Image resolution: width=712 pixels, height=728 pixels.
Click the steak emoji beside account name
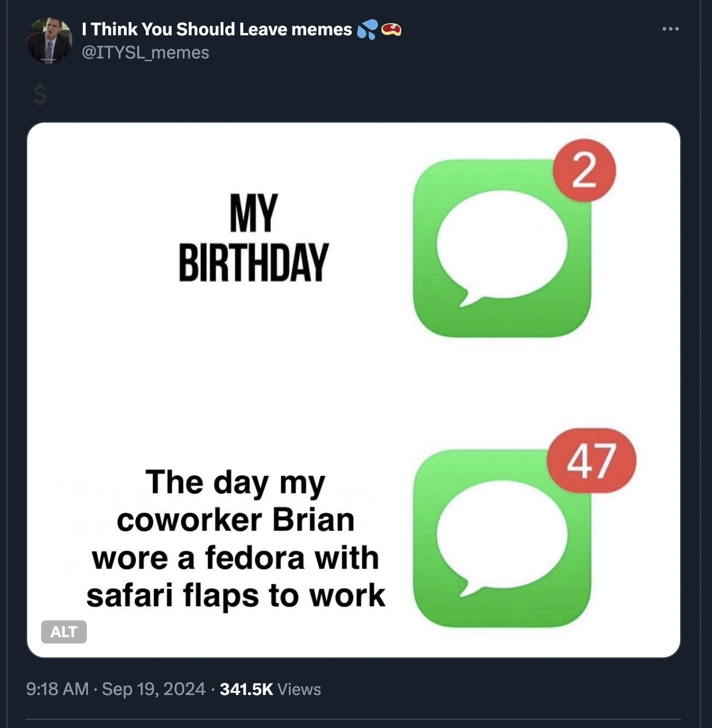391,29
